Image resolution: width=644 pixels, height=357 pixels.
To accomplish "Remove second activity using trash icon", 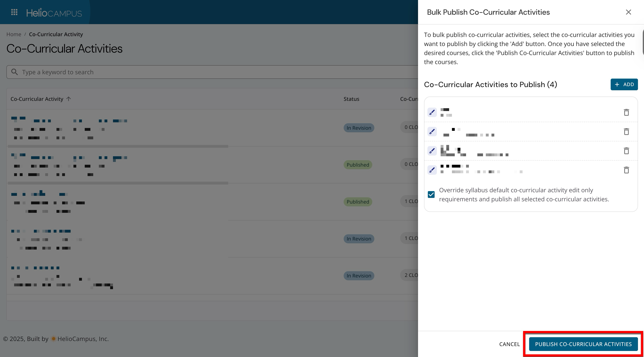I will (x=626, y=132).
